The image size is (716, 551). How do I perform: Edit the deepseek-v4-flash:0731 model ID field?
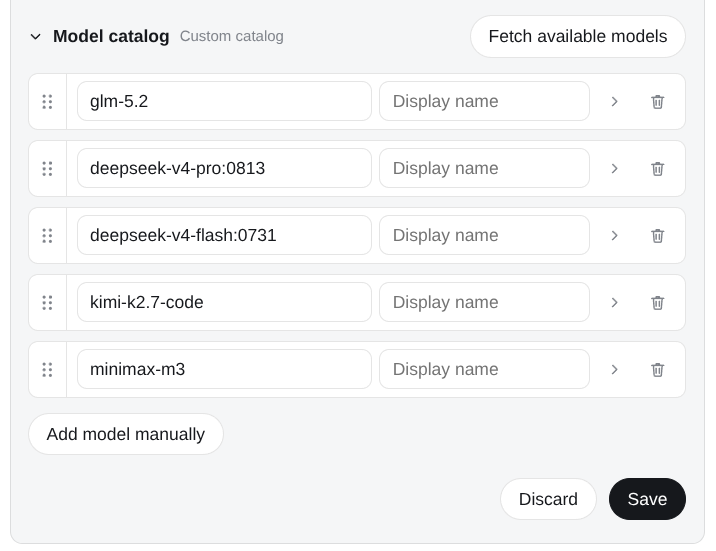coord(224,236)
